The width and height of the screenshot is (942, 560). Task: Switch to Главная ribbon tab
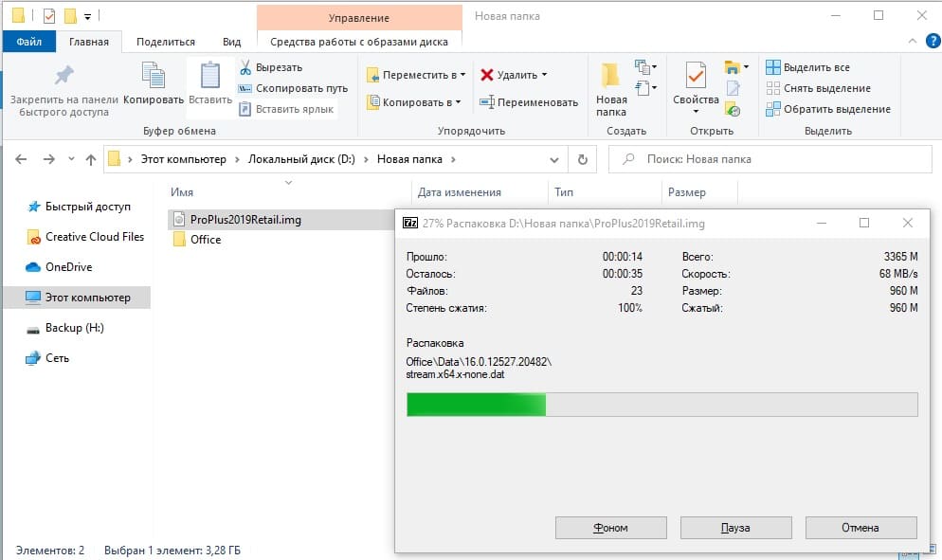(89, 42)
